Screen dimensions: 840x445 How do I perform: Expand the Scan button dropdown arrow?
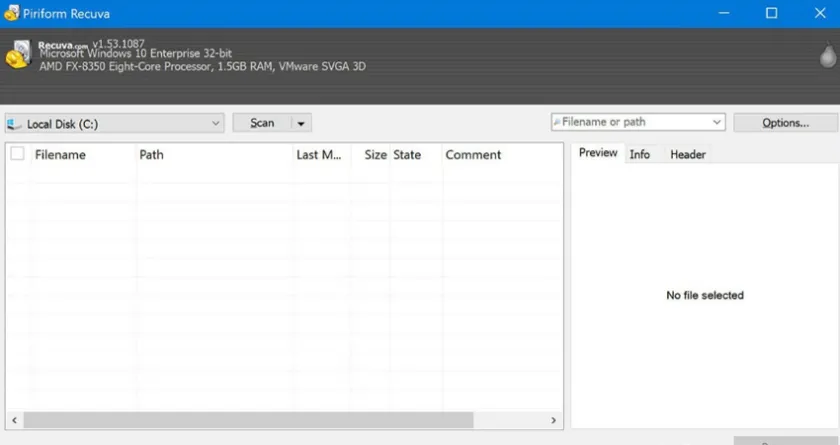[302, 123]
